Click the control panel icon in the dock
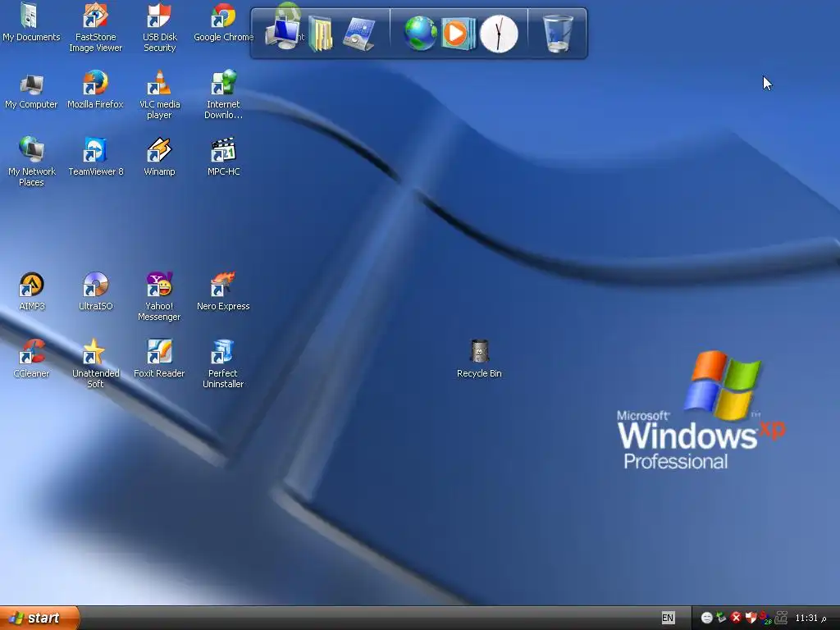The width and height of the screenshot is (840, 630). click(358, 34)
